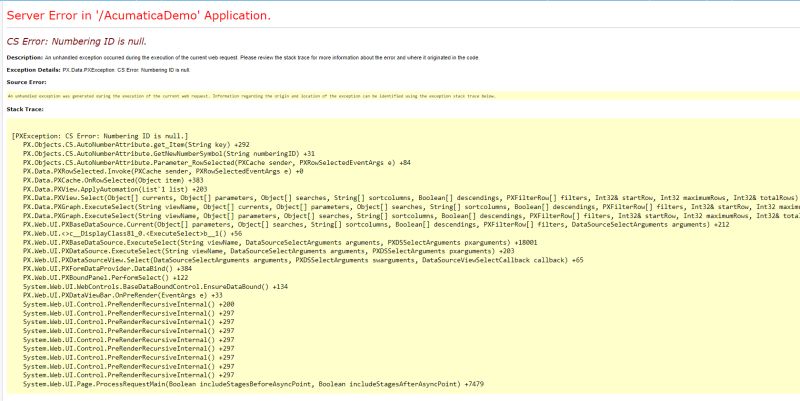The height and width of the screenshot is (401, 800).
Task: Click the PXDataViewBar.OnPreRender stack line
Action: [x=123, y=295]
